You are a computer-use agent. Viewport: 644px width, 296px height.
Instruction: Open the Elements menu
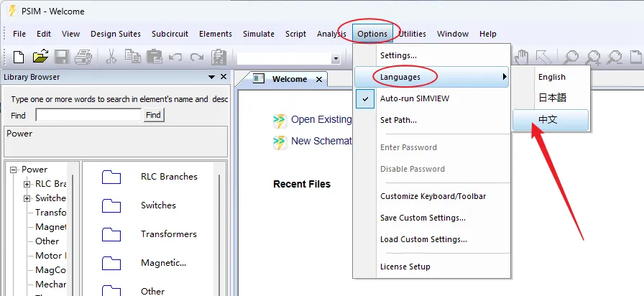coord(216,34)
